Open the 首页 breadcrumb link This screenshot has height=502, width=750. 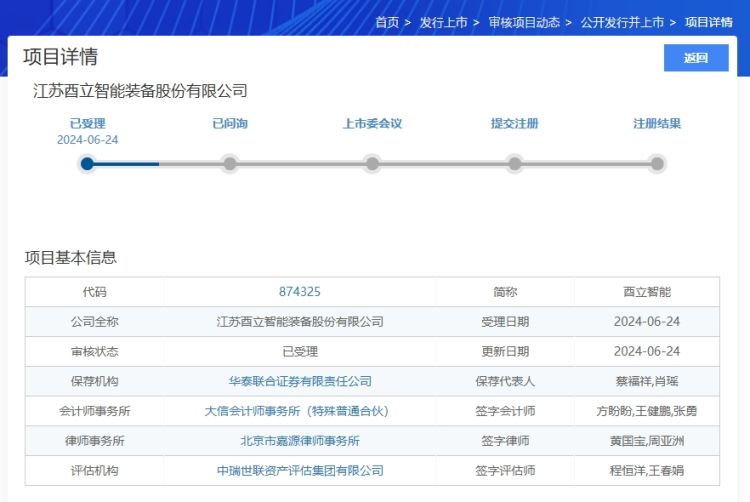(x=387, y=22)
